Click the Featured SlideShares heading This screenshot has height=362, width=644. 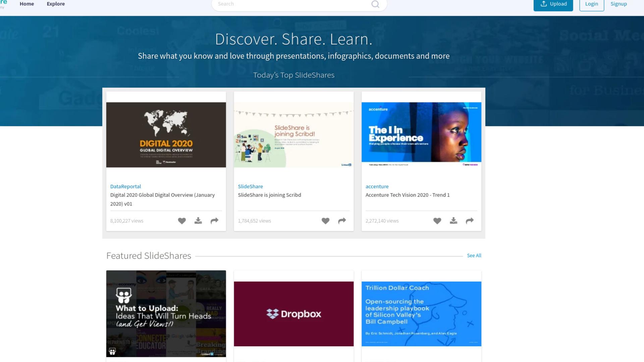tap(149, 256)
